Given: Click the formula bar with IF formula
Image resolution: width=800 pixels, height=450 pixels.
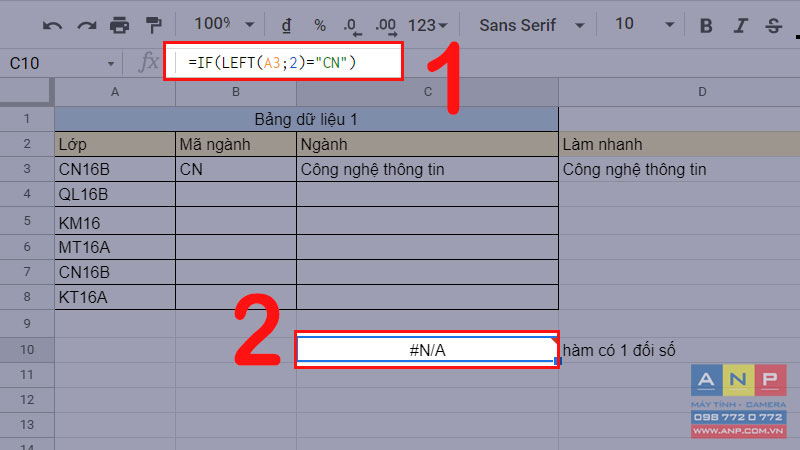Looking at the screenshot, I should click(284, 62).
